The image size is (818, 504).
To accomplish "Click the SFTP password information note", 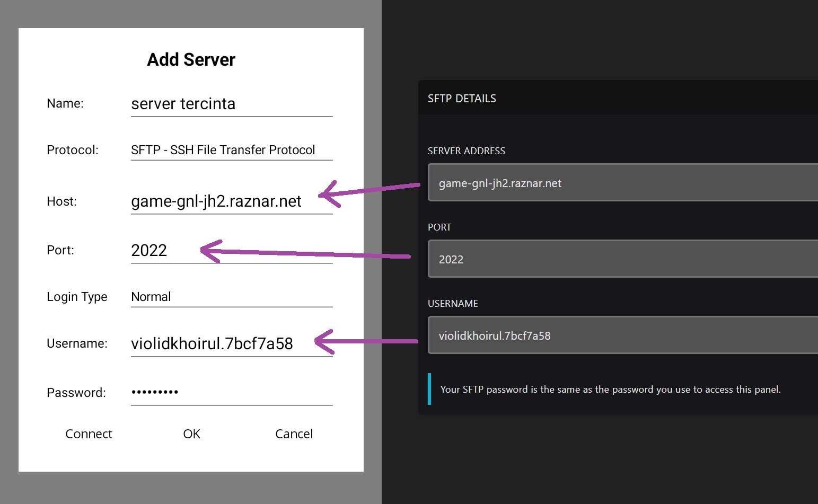I will pyautogui.click(x=610, y=390).
